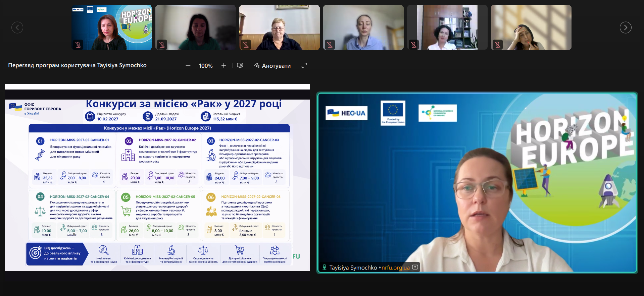Click the grant range 7,00 – 10,00
Image resolution: width=644 pixels, height=296 pixels.
point(164,178)
